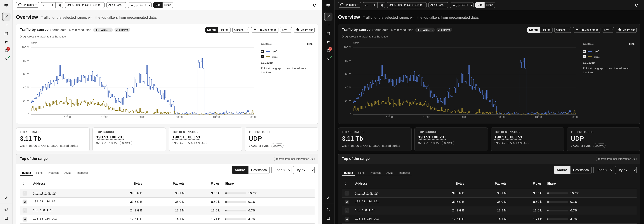Step forward one range in dark window

point(374,5)
